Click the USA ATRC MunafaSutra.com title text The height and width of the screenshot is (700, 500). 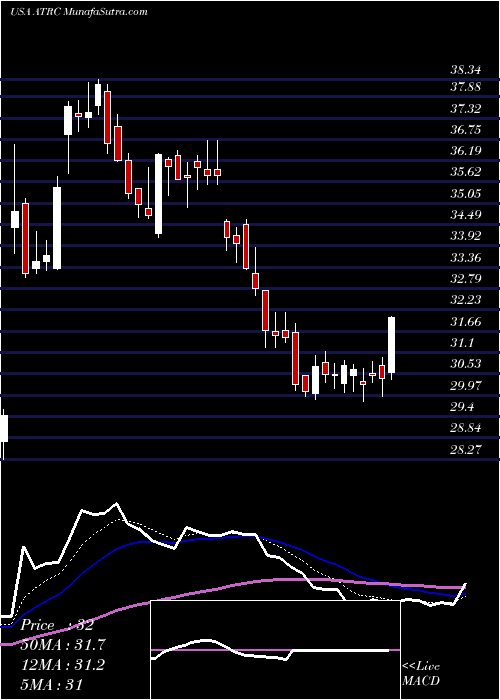click(79, 11)
